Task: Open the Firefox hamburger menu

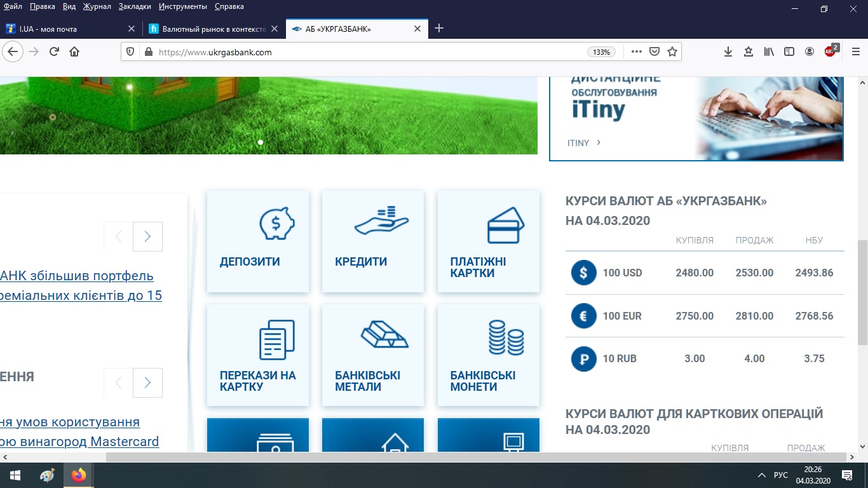Action: pyautogui.click(x=856, y=52)
